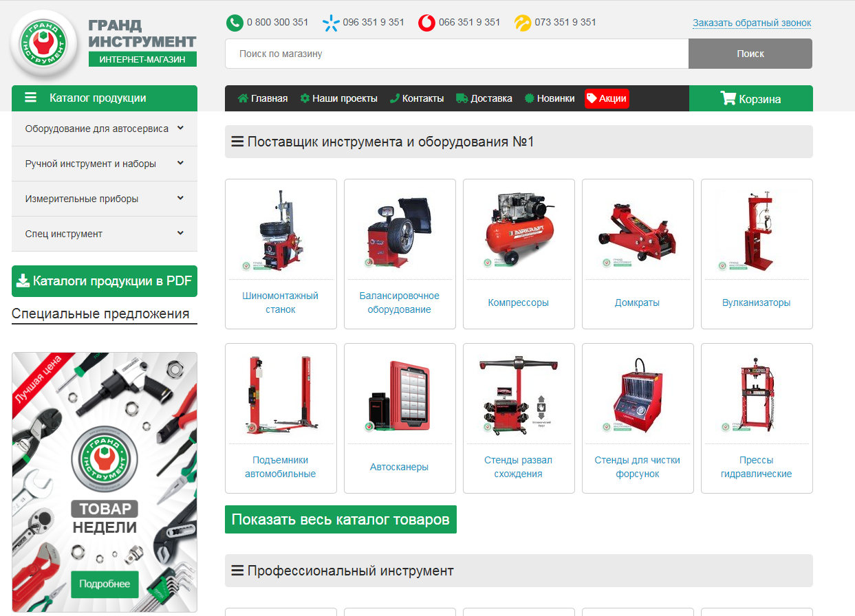Screen dimensions: 855x616
Task: Click the download icon on PDF catalogs button
Action: click(23, 280)
